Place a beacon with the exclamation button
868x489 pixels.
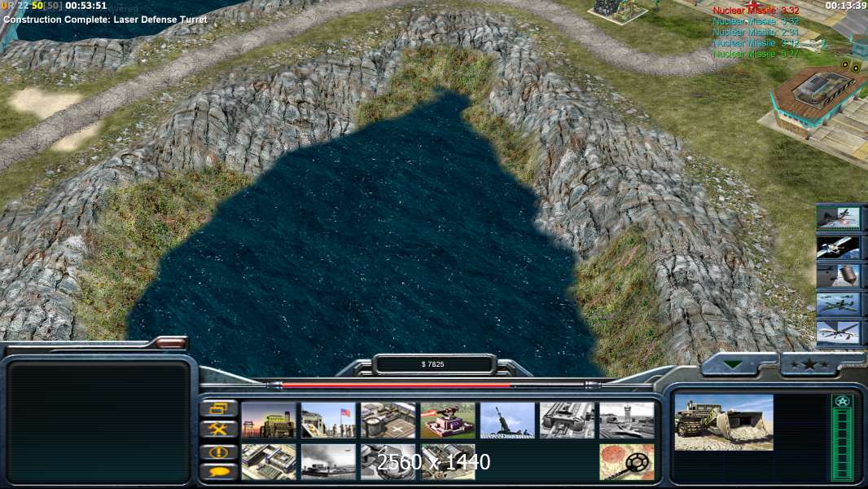(x=219, y=452)
